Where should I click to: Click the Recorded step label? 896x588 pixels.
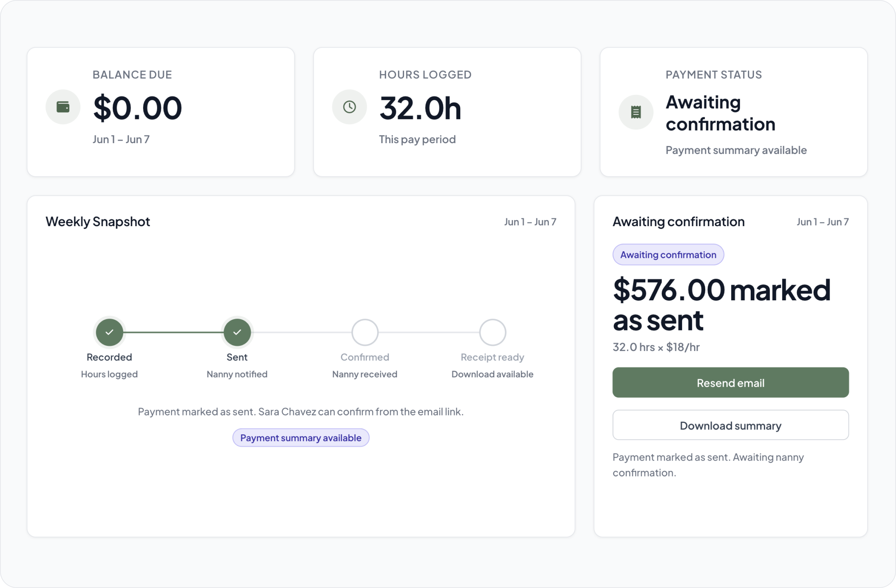[x=110, y=357]
